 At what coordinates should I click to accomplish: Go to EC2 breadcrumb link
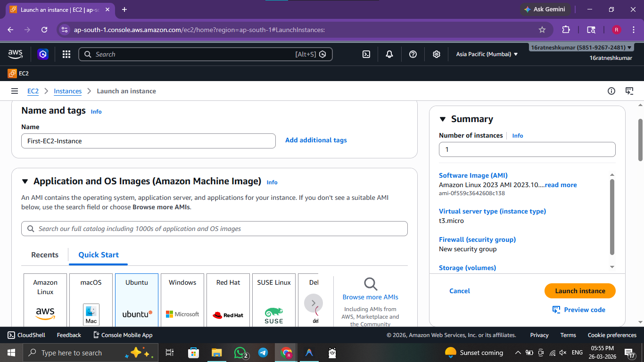click(33, 91)
